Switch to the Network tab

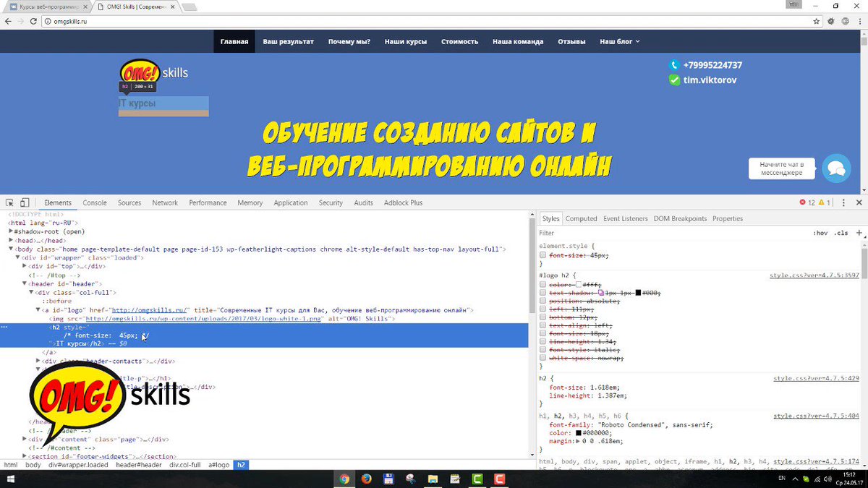pos(165,203)
